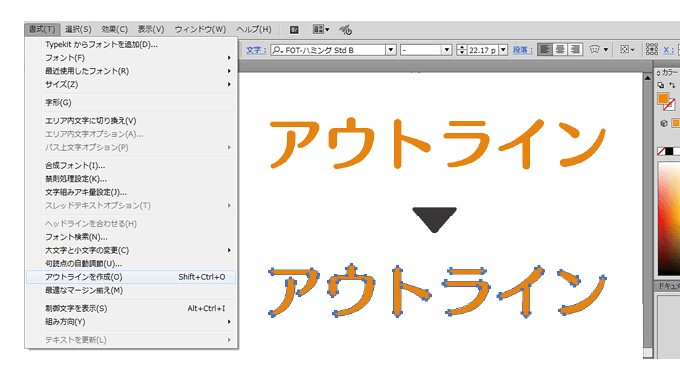Open the arrange documents layout icon
The height and width of the screenshot is (370, 680).
pos(321,29)
